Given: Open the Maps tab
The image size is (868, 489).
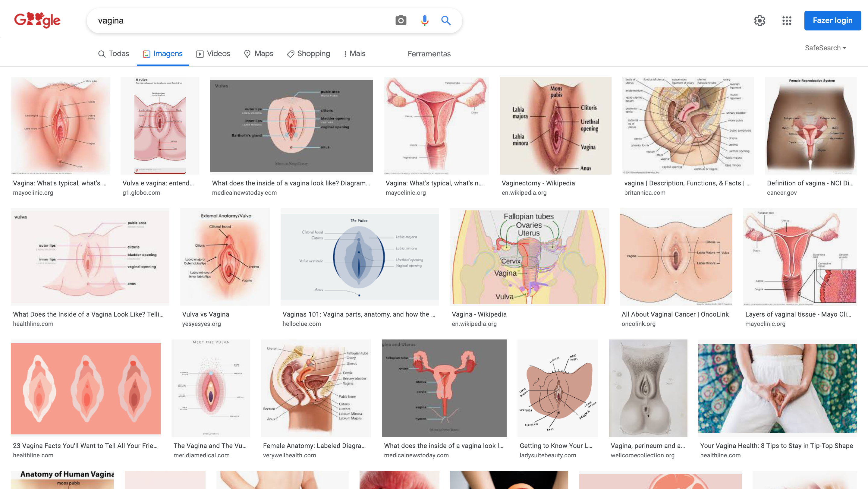Looking at the screenshot, I should point(259,54).
